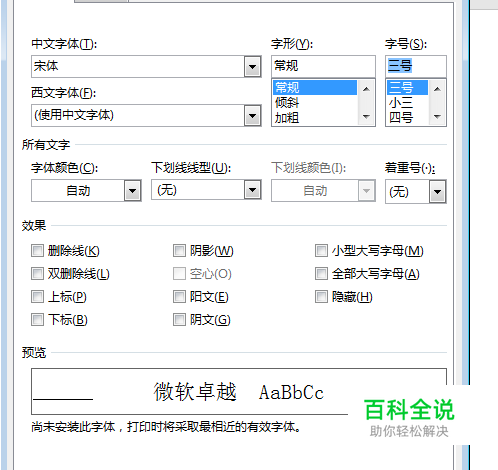Select 常规 in the font style list
Image resolution: width=498 pixels, height=470 pixels.
pyautogui.click(x=315, y=88)
